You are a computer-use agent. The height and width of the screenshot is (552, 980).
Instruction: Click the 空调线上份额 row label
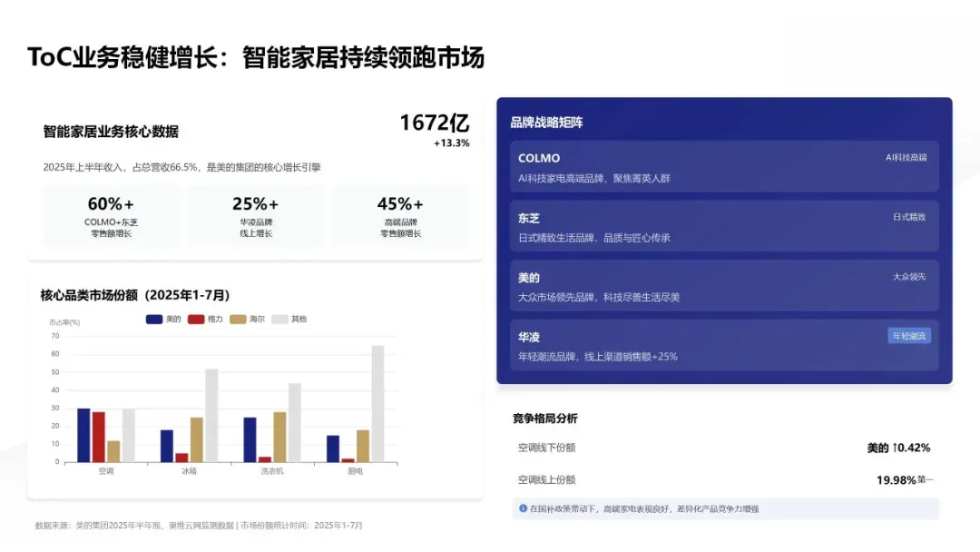547,479
